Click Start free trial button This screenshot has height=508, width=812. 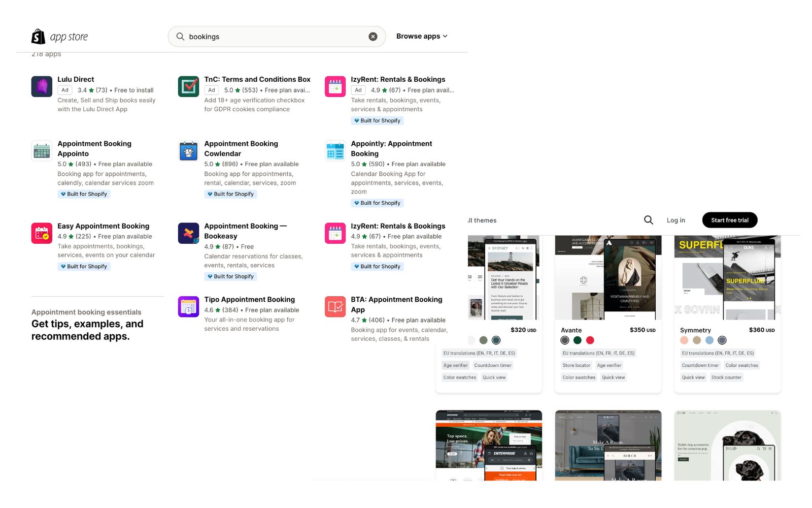click(730, 220)
